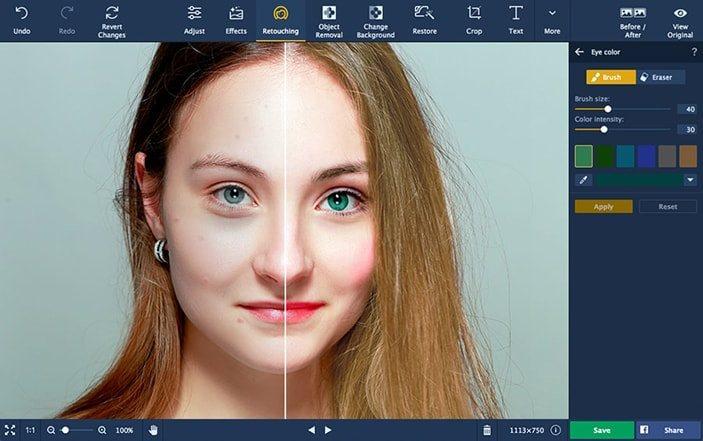Choose the brown eye color swatch
This screenshot has height=441, width=703.
click(x=688, y=156)
